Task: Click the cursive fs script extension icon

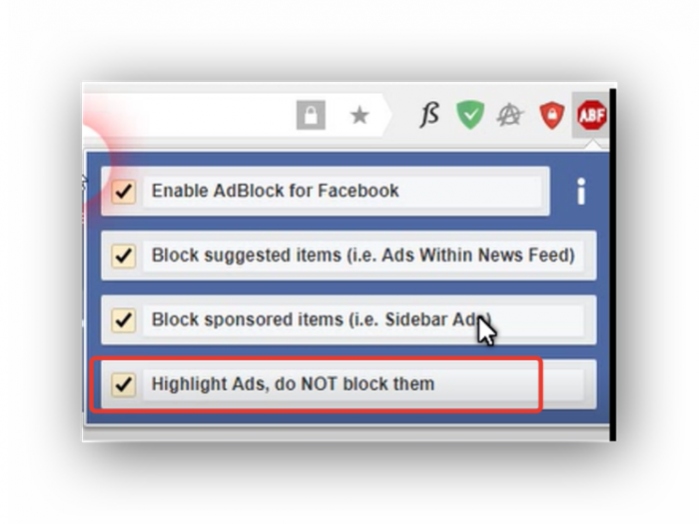Action: point(429,115)
